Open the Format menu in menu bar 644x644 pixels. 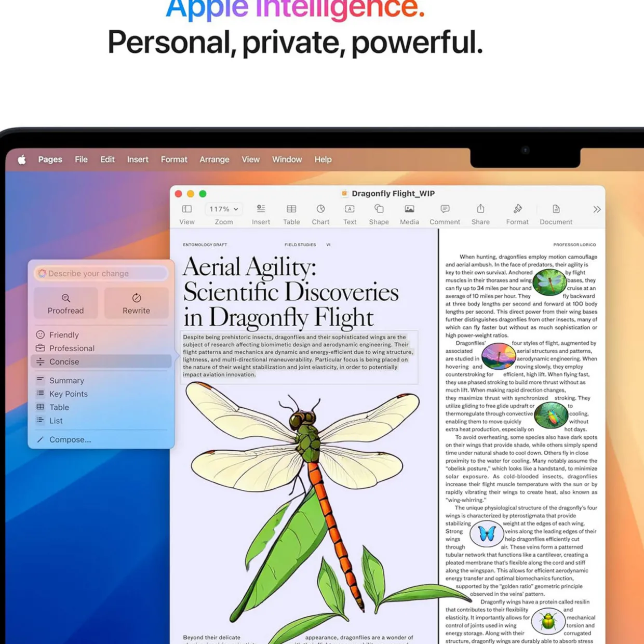[x=174, y=160]
